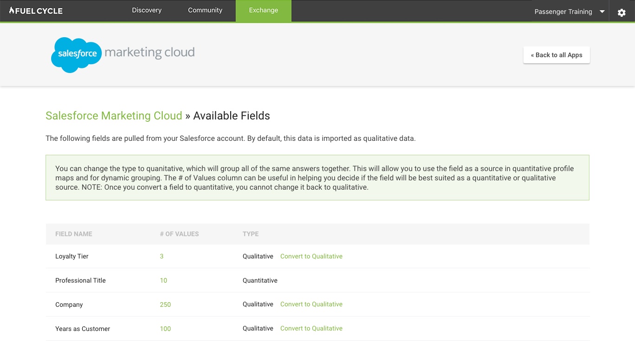The width and height of the screenshot is (635, 364).
Task: Click the Company field name
Action: (x=69, y=304)
